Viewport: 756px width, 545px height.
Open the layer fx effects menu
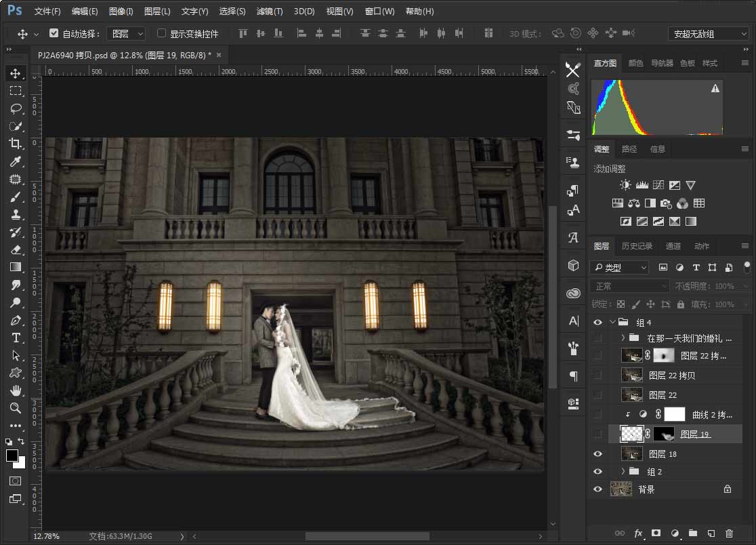tap(637, 533)
